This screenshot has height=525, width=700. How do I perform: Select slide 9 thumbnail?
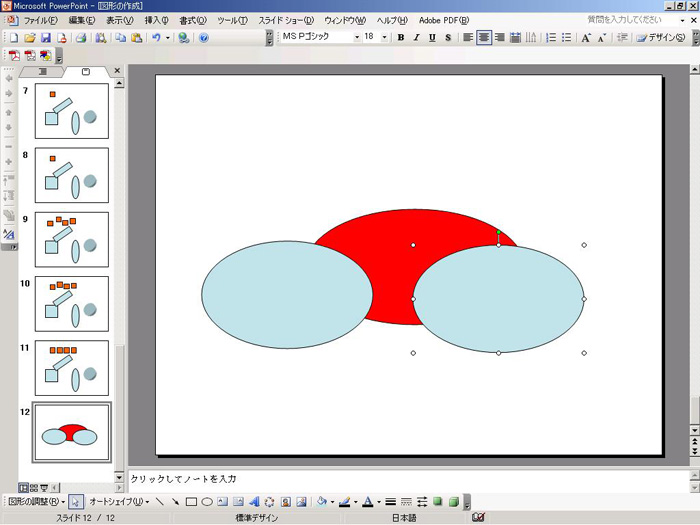click(72, 240)
